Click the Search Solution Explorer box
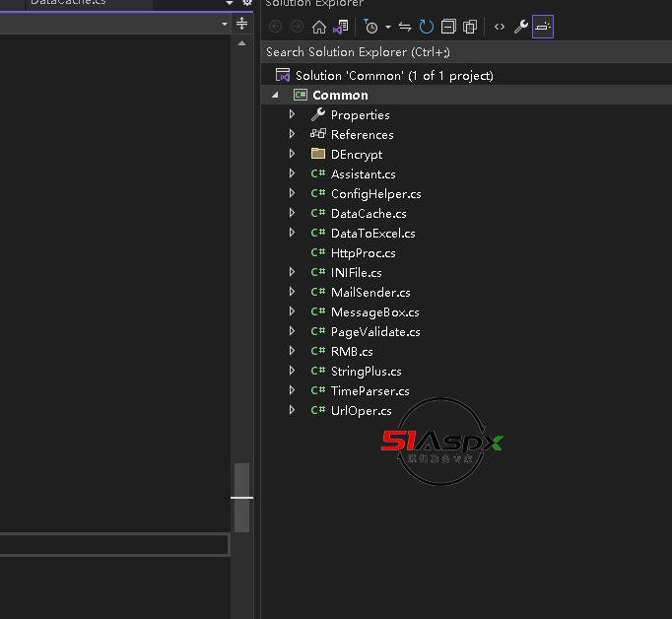672x619 pixels. 463,51
